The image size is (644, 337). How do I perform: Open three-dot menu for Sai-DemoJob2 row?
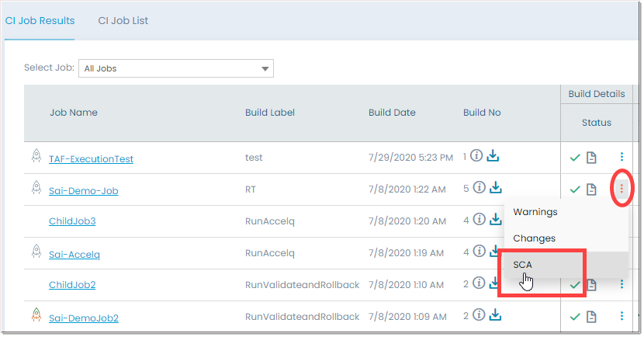(x=621, y=317)
